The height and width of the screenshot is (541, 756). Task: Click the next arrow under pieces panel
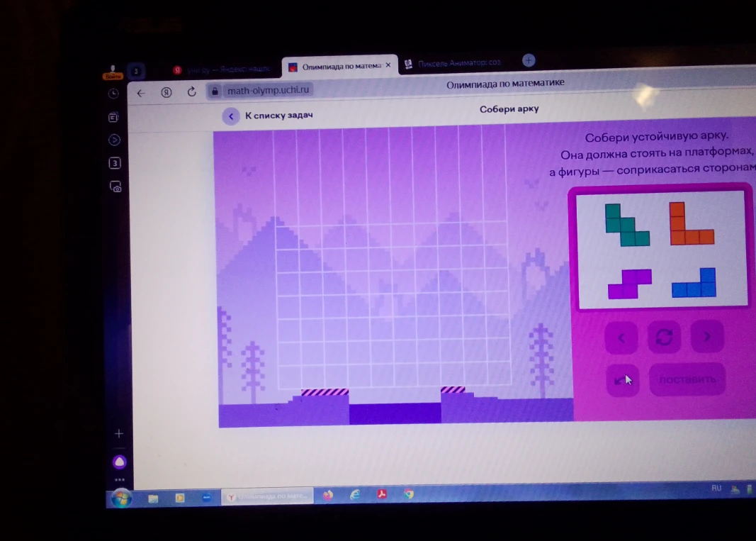coord(707,336)
